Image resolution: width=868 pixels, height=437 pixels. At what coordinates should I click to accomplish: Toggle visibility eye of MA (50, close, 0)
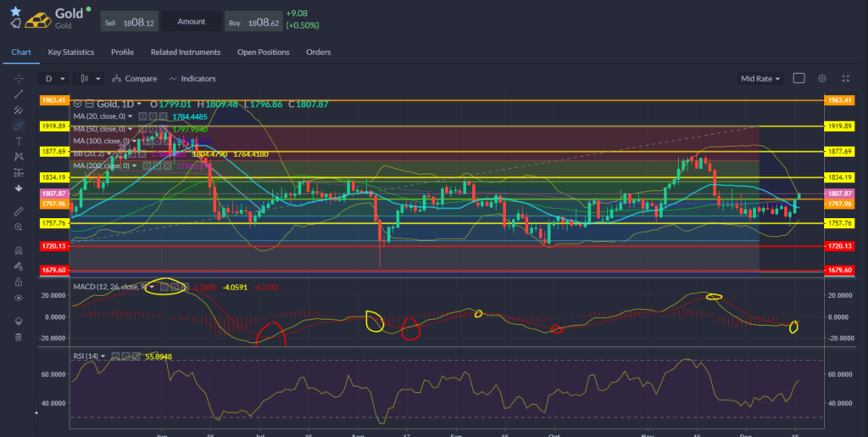tap(142, 129)
